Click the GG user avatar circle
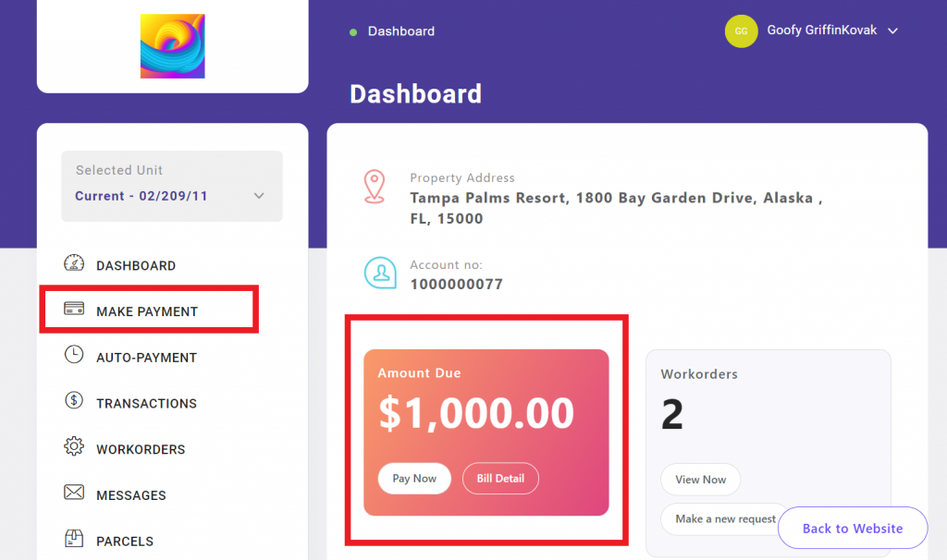 point(741,31)
